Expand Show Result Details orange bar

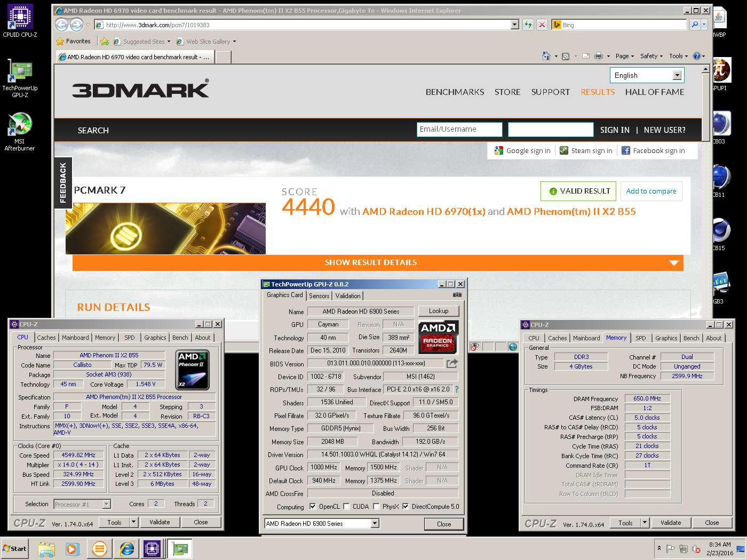(378, 262)
